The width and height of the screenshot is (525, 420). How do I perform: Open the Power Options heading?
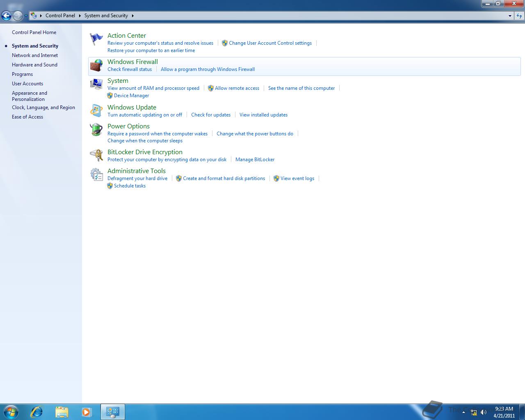(128, 126)
